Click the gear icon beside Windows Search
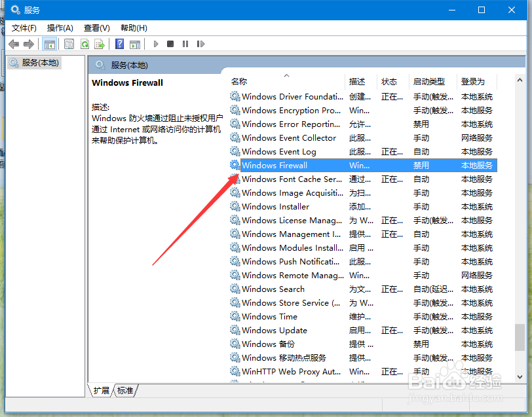The width and height of the screenshot is (532, 417). tap(235, 289)
